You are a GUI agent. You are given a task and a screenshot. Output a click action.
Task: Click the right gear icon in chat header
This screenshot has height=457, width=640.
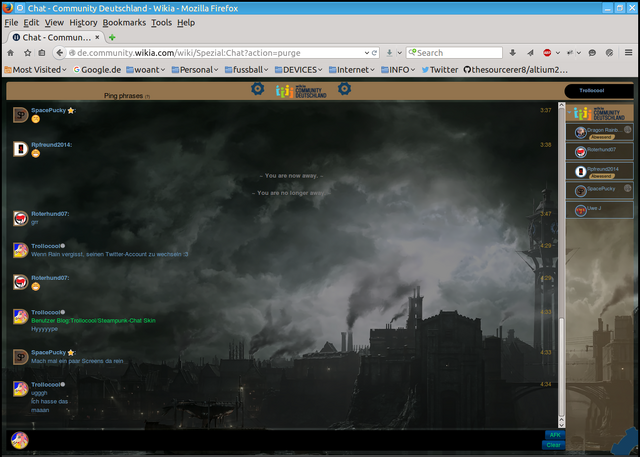(344, 89)
